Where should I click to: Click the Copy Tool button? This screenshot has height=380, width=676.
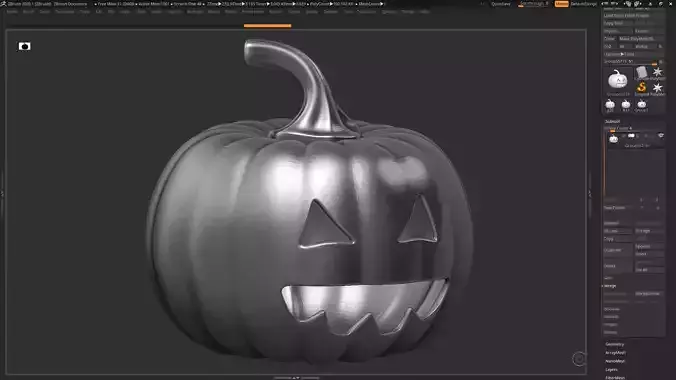click(x=618, y=23)
